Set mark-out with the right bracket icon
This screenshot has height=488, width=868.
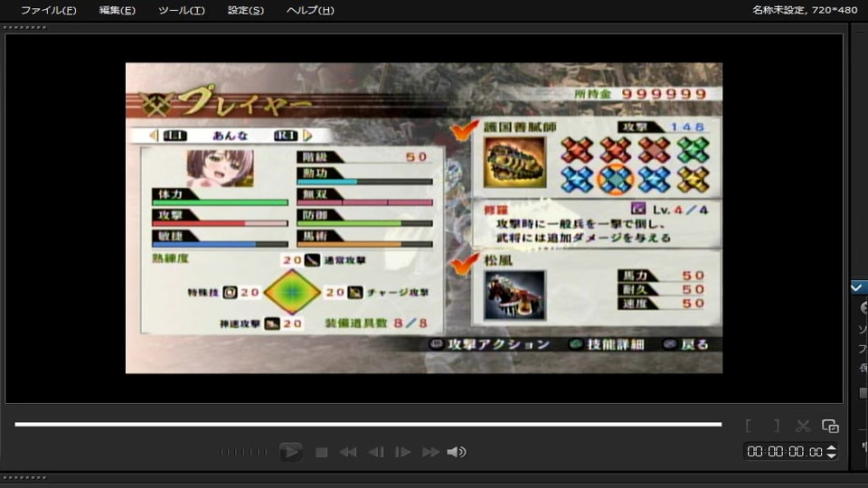(x=776, y=426)
